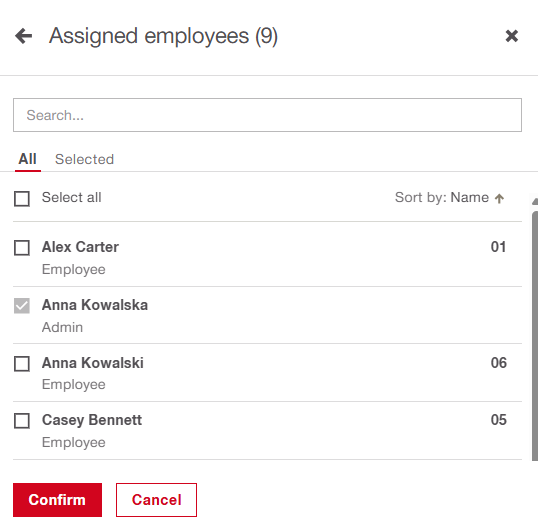Click the Cancel button

(156, 500)
